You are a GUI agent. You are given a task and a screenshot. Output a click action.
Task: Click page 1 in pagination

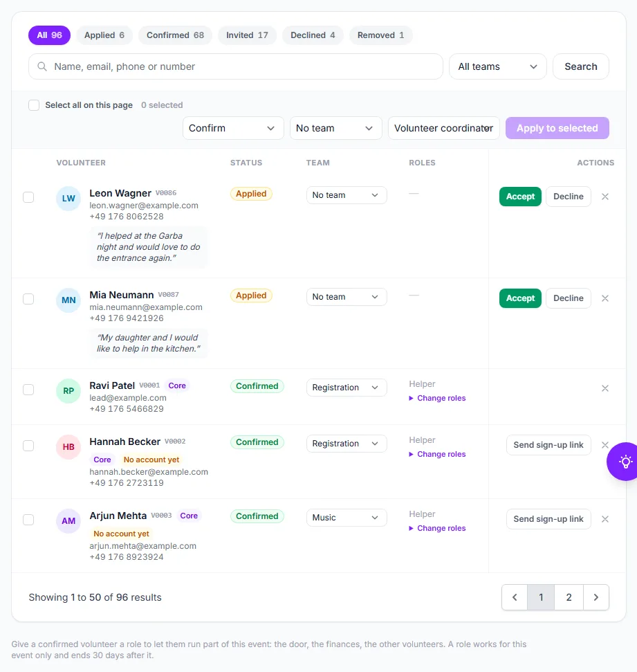(x=541, y=597)
